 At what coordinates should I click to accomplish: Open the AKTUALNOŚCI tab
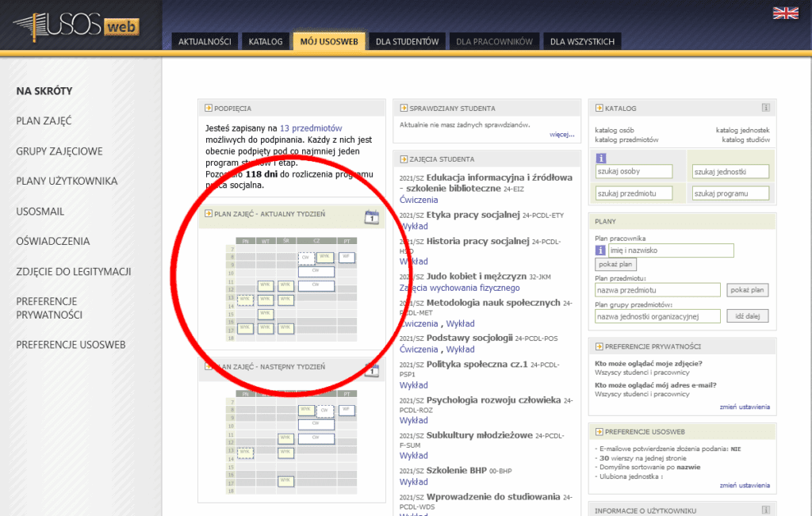pos(205,41)
